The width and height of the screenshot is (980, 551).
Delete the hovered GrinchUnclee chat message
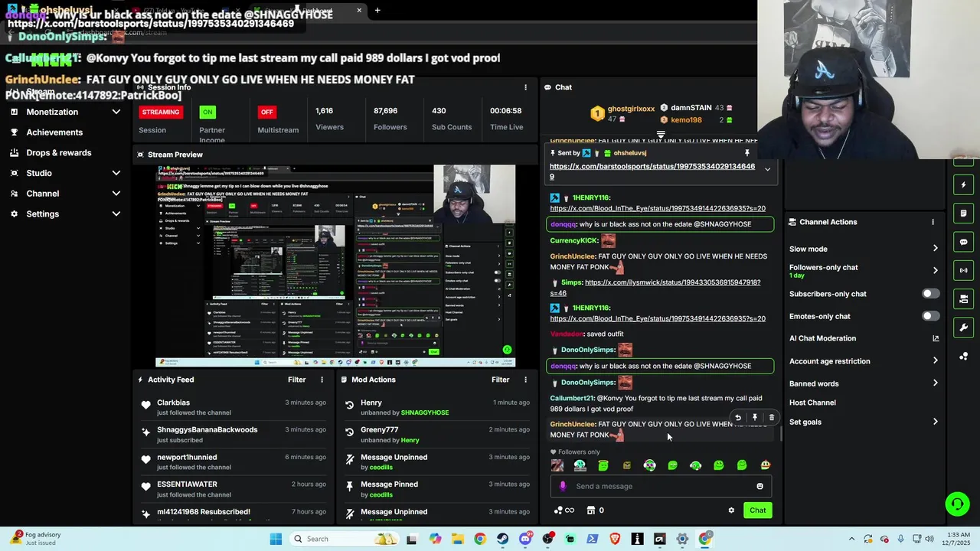[771, 418]
